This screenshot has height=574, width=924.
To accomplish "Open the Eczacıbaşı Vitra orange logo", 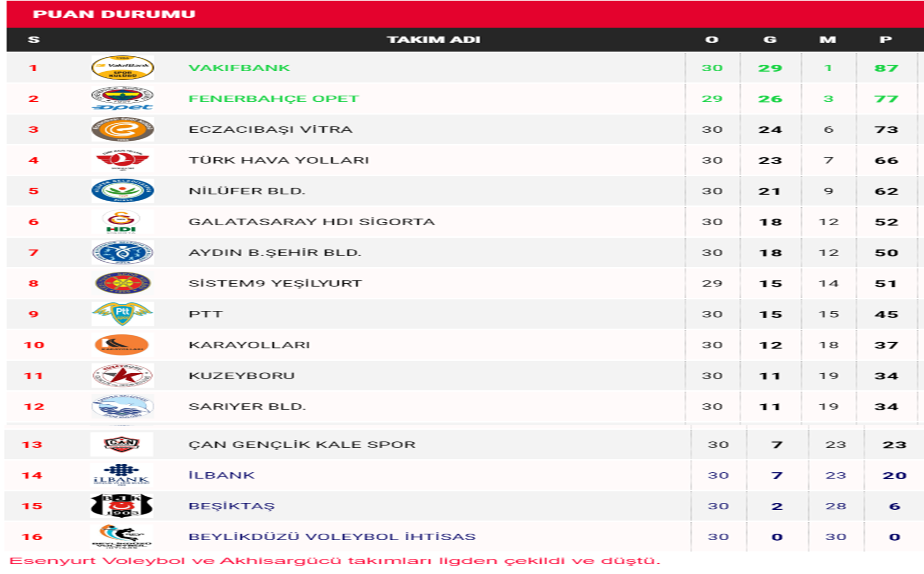I will (122, 129).
